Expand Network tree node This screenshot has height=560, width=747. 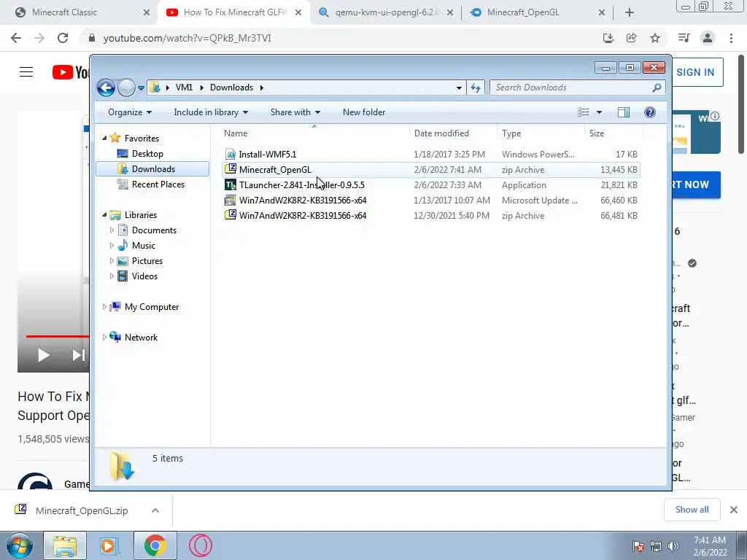coord(104,337)
